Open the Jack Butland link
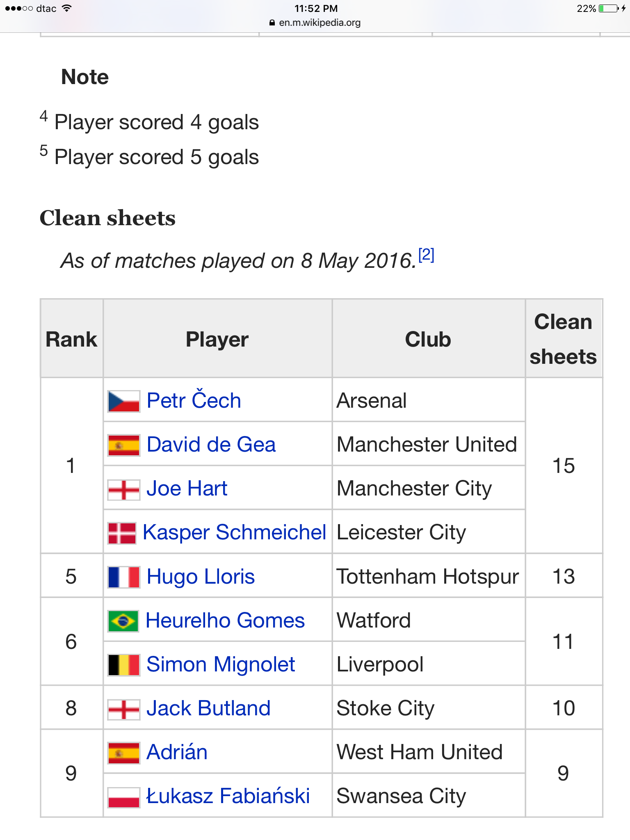630x840 pixels. click(x=208, y=708)
